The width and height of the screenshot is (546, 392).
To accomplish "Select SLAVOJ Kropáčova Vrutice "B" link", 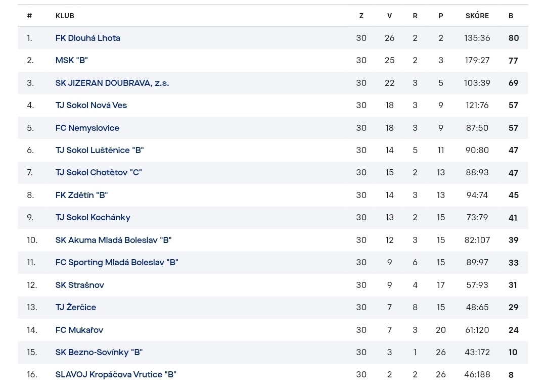I will click(116, 374).
